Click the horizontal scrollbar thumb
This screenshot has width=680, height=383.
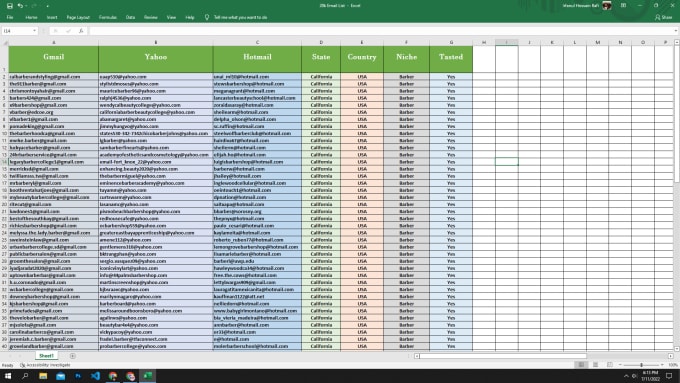[503, 356]
